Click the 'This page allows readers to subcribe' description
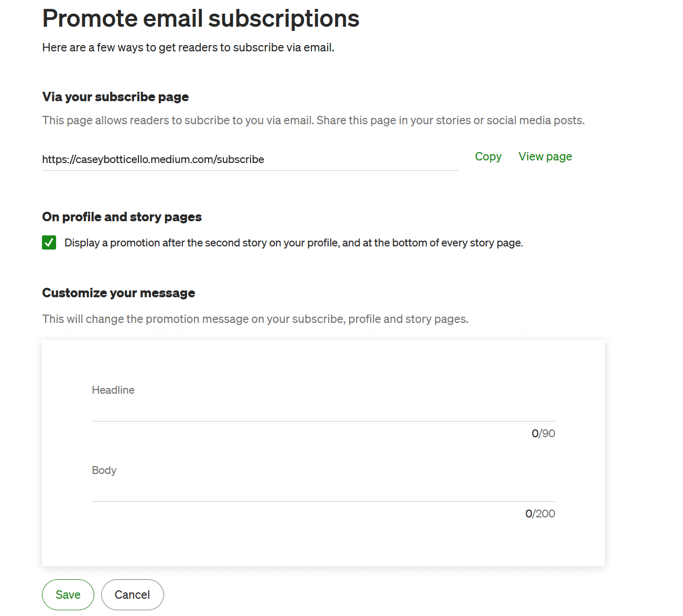 pyautogui.click(x=313, y=121)
